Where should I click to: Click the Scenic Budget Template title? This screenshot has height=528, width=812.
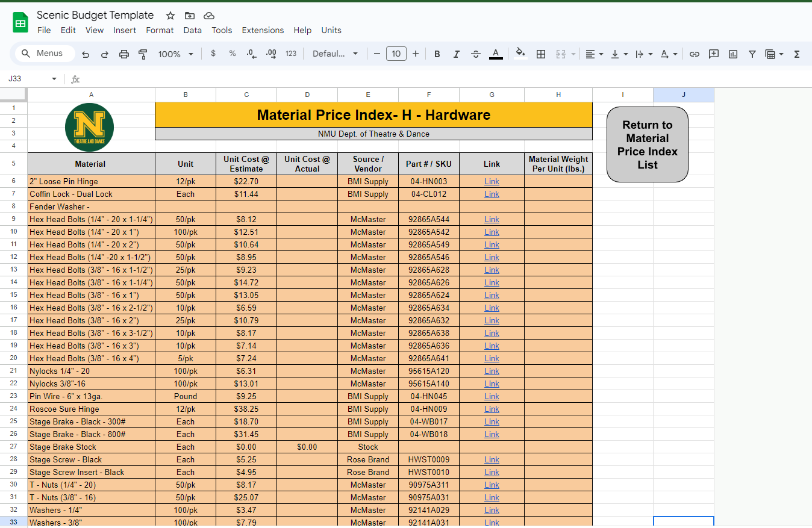[95, 15]
